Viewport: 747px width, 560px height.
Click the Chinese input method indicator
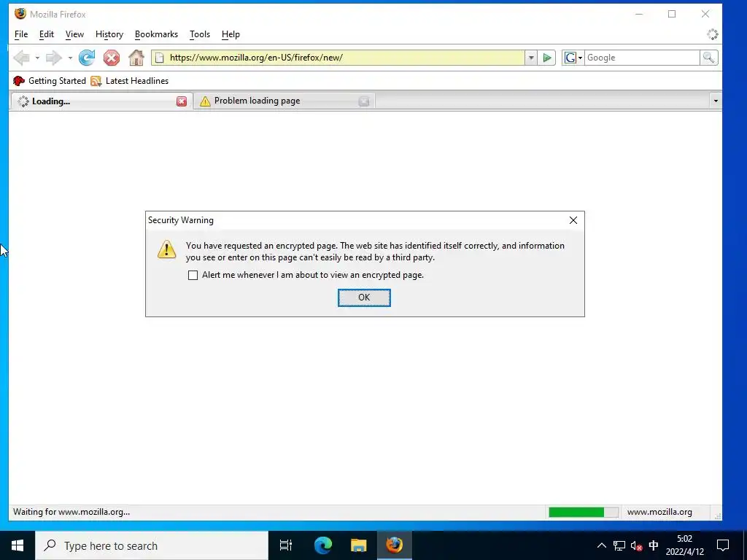(654, 545)
